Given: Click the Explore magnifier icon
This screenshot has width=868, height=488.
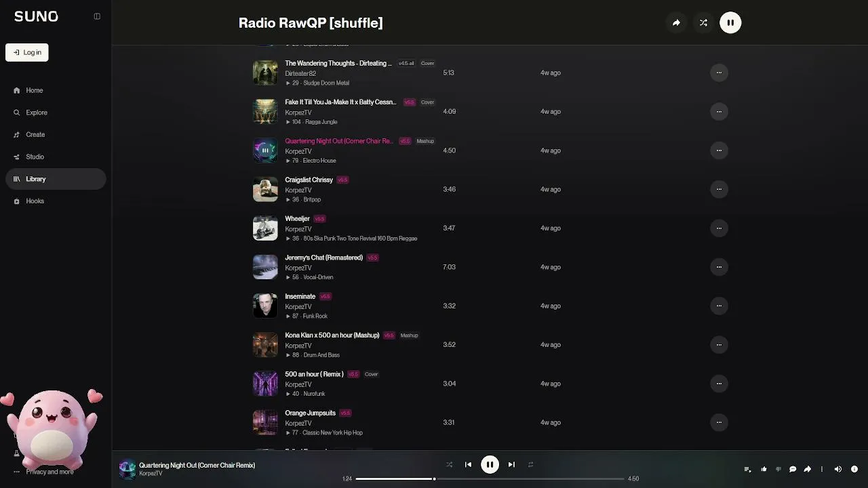Looking at the screenshot, I should point(17,113).
